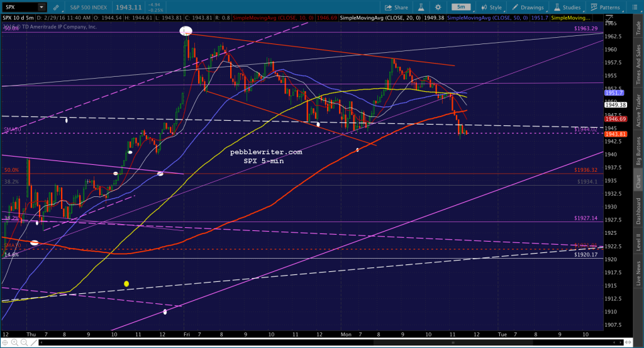Click the -4.94 -0.25% change readout
The image size is (644, 348).
(156, 8)
